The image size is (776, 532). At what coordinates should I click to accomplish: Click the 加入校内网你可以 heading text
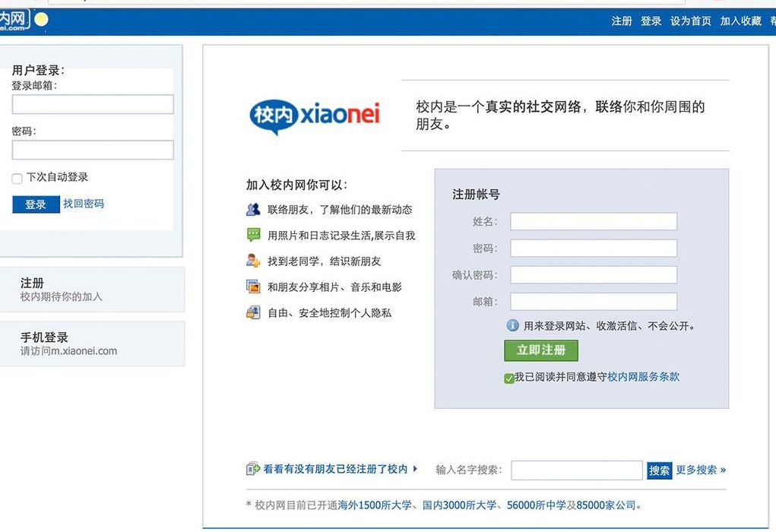point(296,185)
